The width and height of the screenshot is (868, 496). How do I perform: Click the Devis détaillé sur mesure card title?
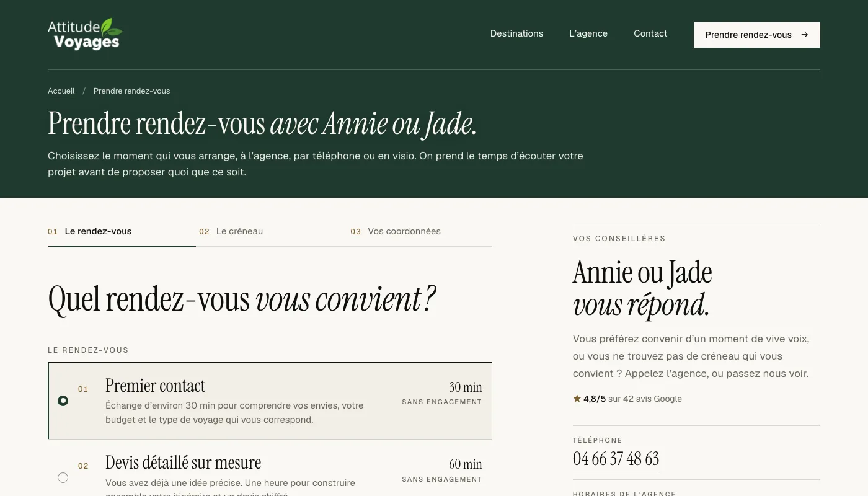[183, 463]
